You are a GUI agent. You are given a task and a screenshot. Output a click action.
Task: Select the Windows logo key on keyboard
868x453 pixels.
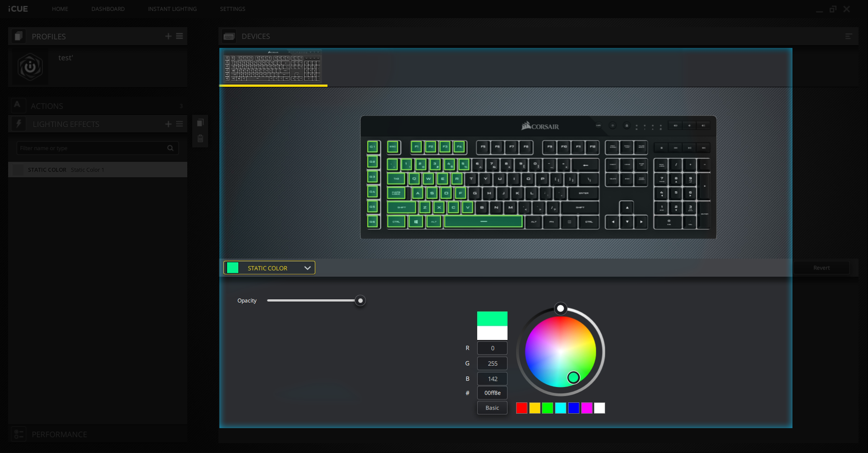pyautogui.click(x=416, y=222)
